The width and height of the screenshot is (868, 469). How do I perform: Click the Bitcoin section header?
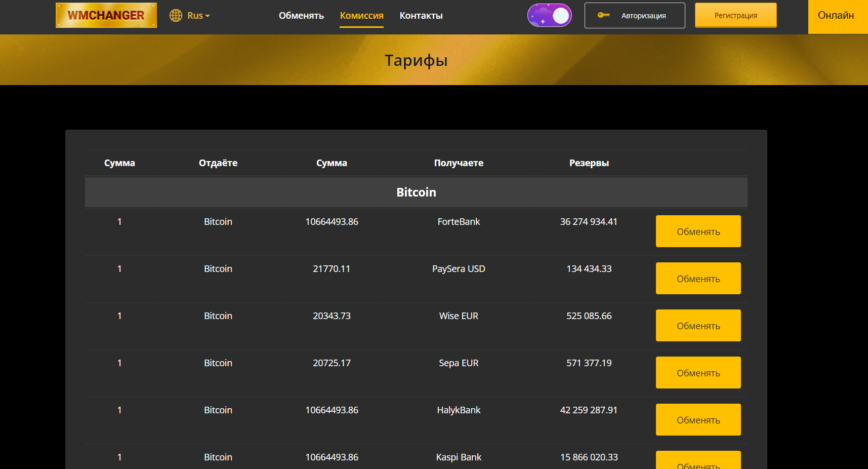click(416, 192)
